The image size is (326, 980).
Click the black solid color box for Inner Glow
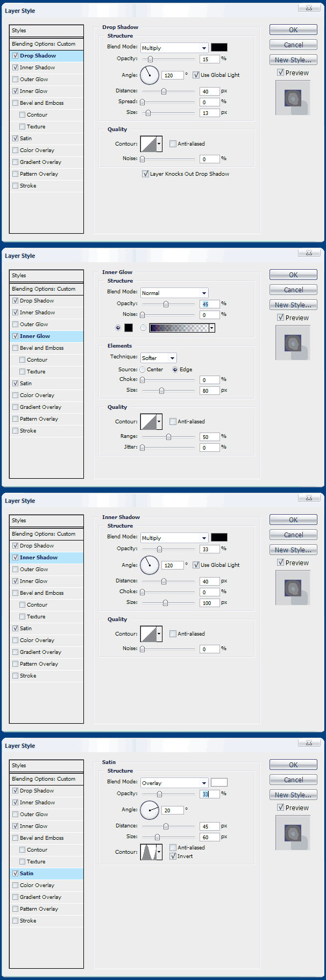[x=129, y=328]
